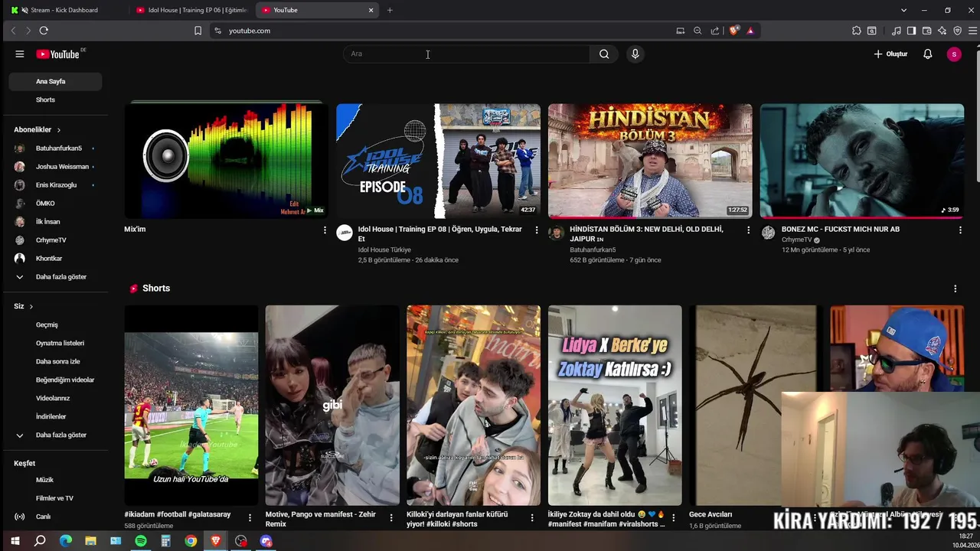
Task: Open Calculator from the taskbar
Action: tap(165, 541)
